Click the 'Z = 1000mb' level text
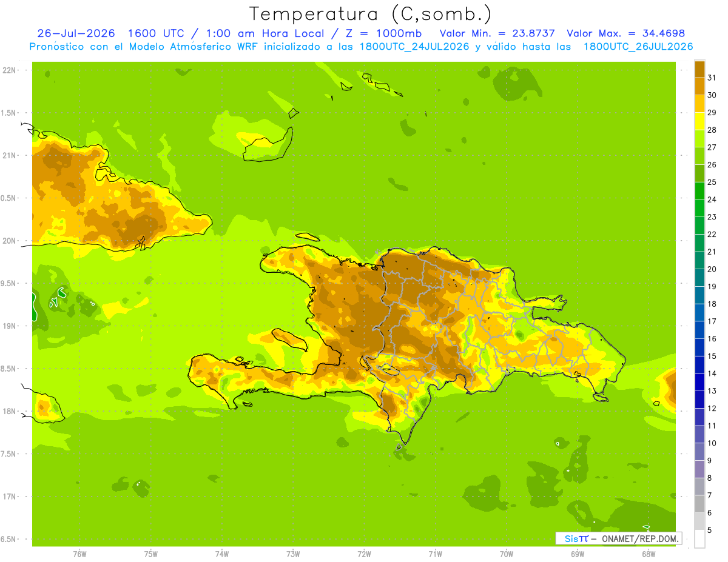Viewport: 728px width, 562px height. (383, 33)
